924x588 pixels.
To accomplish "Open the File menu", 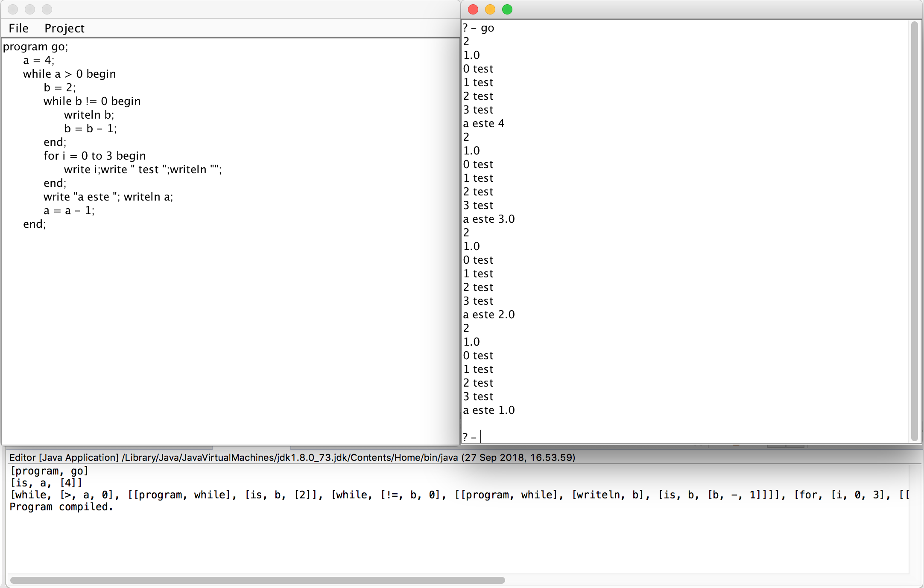I will [x=18, y=28].
